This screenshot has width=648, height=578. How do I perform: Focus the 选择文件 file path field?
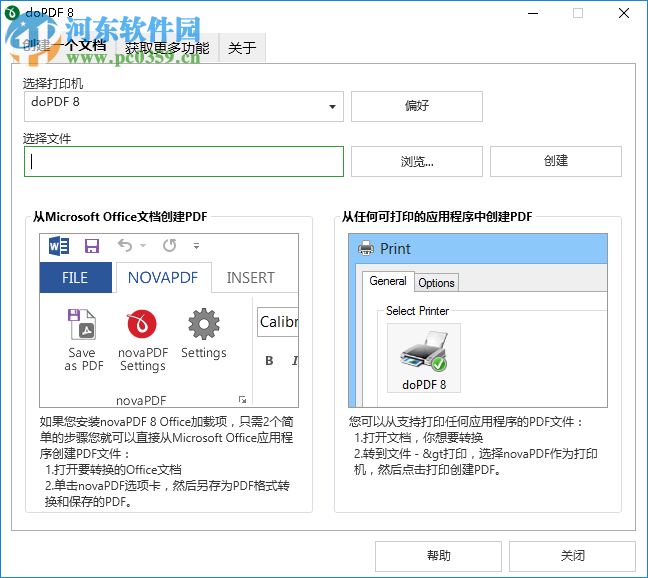point(183,162)
